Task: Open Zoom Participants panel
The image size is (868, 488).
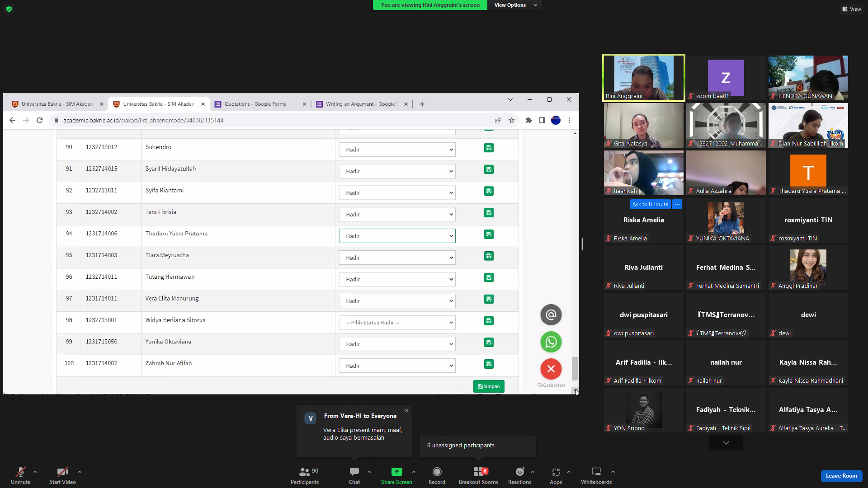Action: coord(305,476)
